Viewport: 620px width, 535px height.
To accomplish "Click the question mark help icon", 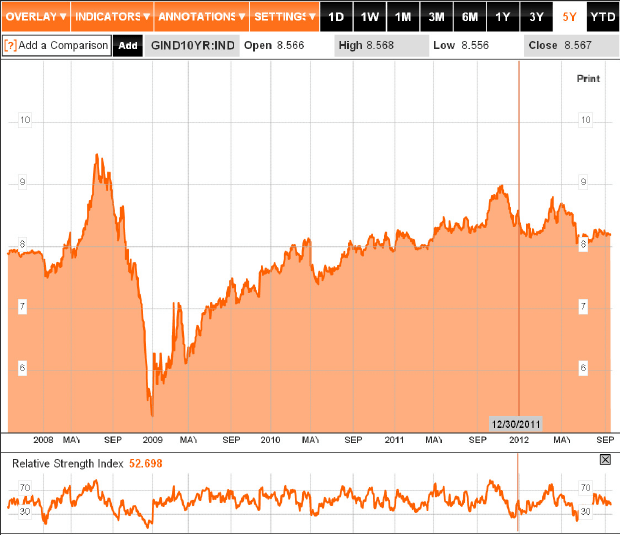I will [x=11, y=46].
